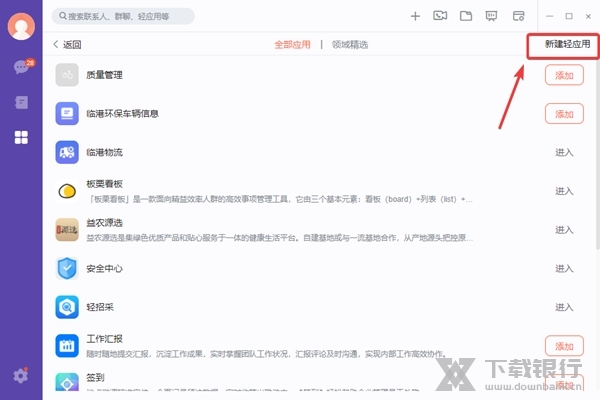Select the 板栗看板 title text
Image resolution: width=600 pixels, height=400 pixels.
pos(104,184)
